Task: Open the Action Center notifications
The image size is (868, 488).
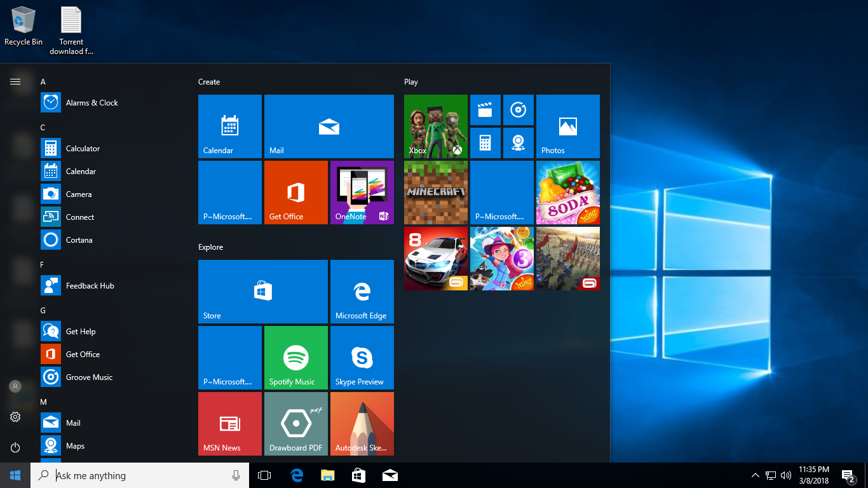Action: point(848,475)
